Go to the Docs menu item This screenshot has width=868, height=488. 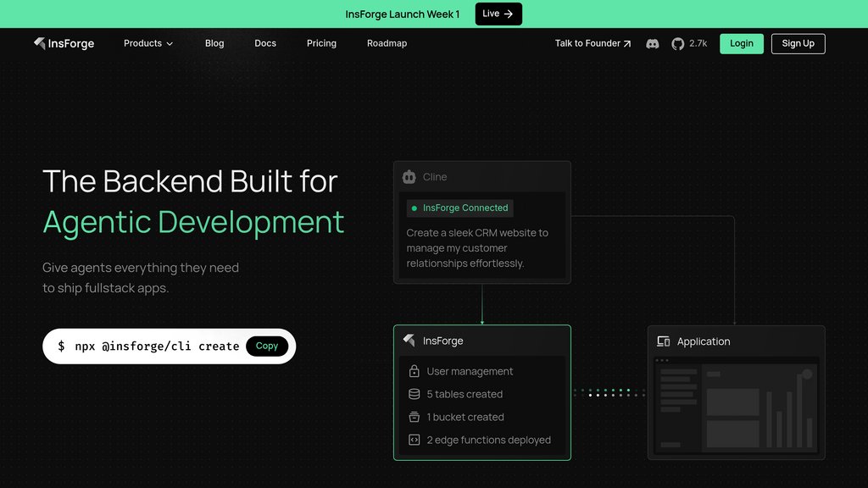click(x=265, y=43)
